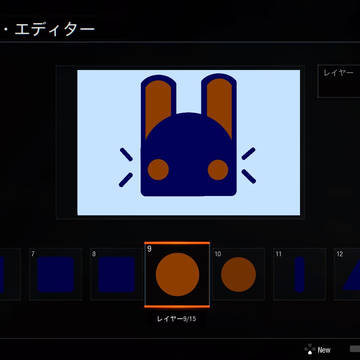The image size is (360, 360).
Task: Select layer 11 blue vertical bar thumbnail
Action: tap(299, 274)
